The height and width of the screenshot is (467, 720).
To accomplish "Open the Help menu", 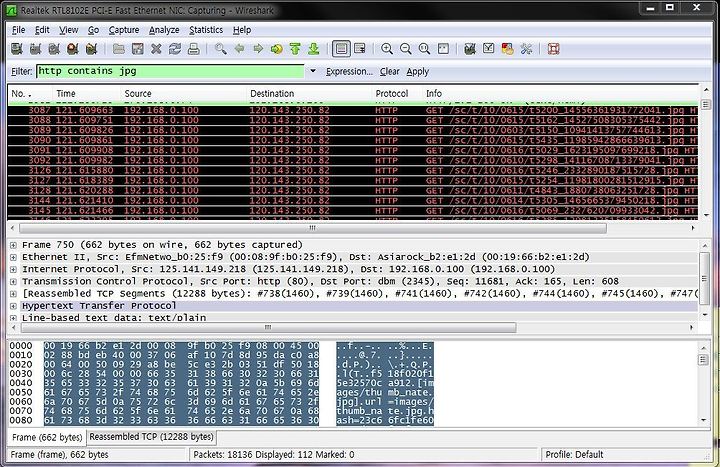I will [242, 30].
